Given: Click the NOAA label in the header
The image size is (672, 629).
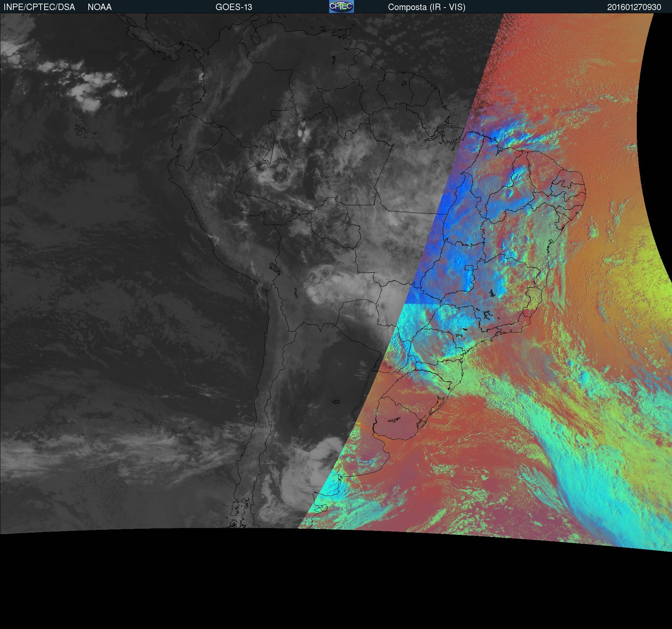Looking at the screenshot, I should 100,7.
